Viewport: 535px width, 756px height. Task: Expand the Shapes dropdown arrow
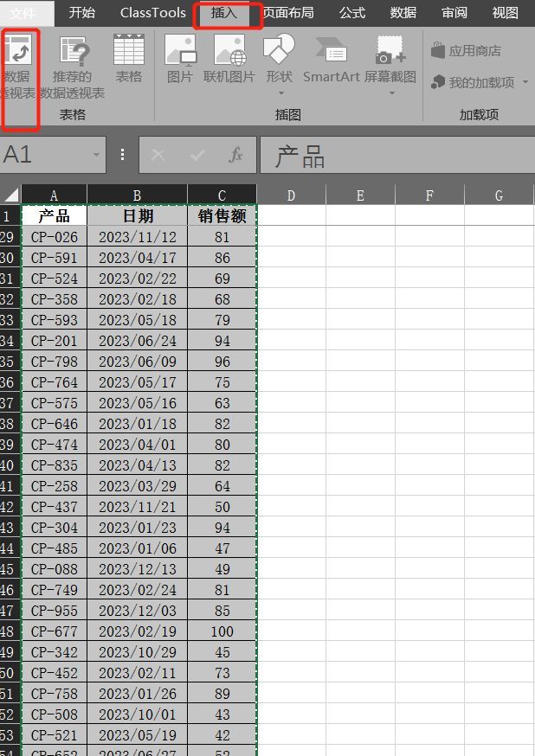(x=281, y=93)
